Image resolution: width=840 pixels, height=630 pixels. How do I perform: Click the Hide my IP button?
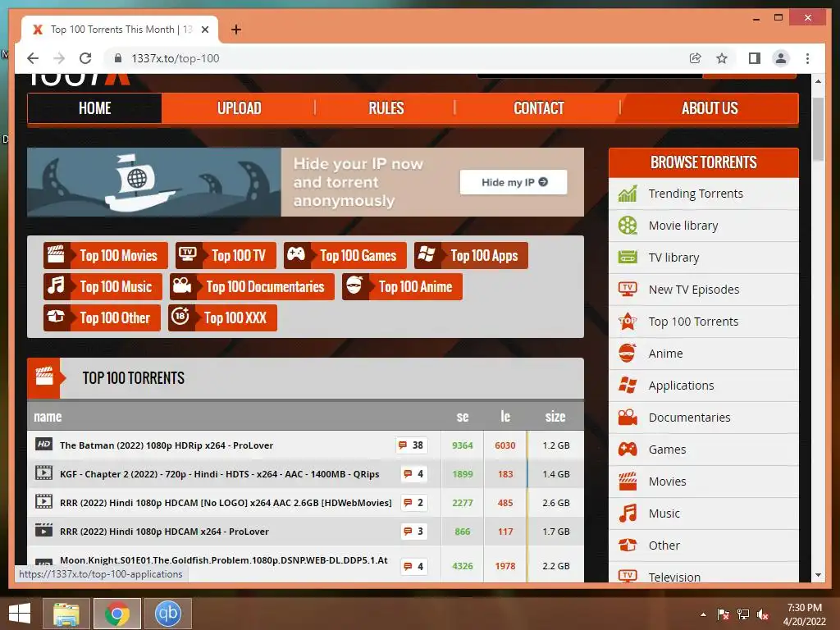click(514, 182)
